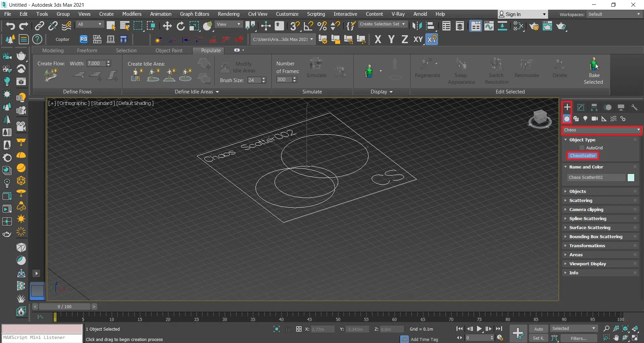Expand the Viewport Display rollout
Screen dimensions: 644x343
587,264
